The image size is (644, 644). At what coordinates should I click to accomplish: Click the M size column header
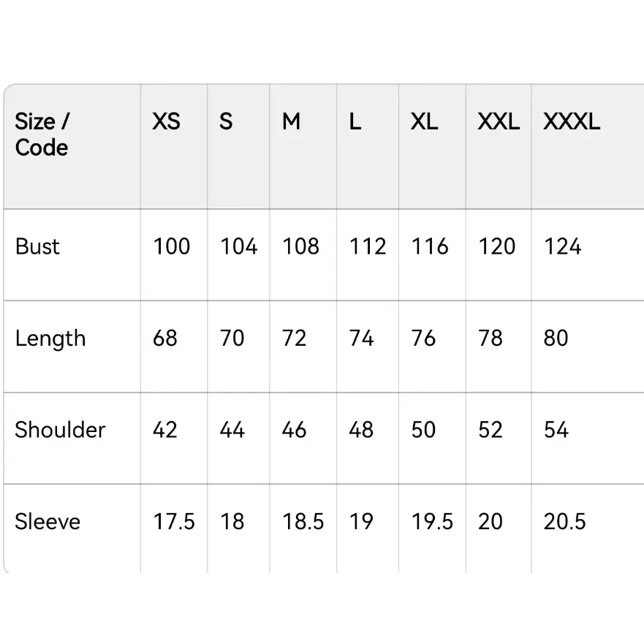pos(291,121)
